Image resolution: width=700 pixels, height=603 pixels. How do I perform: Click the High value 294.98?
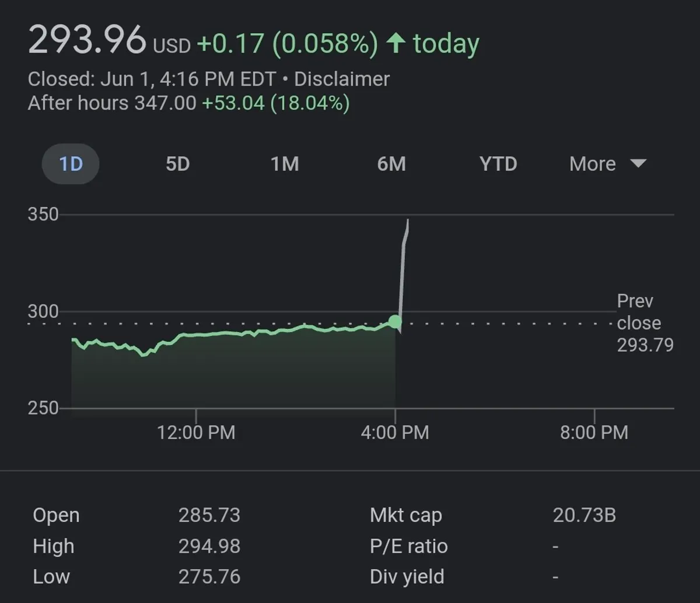tap(209, 546)
